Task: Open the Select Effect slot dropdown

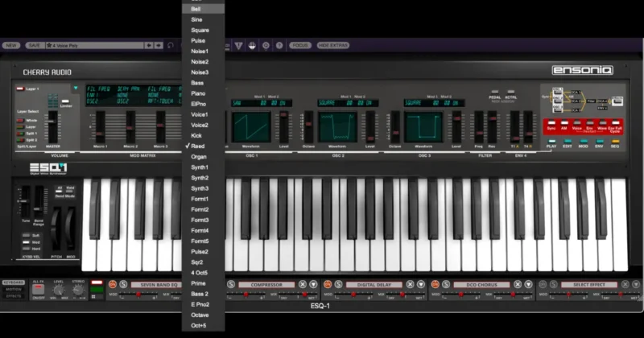Action: [589, 284]
